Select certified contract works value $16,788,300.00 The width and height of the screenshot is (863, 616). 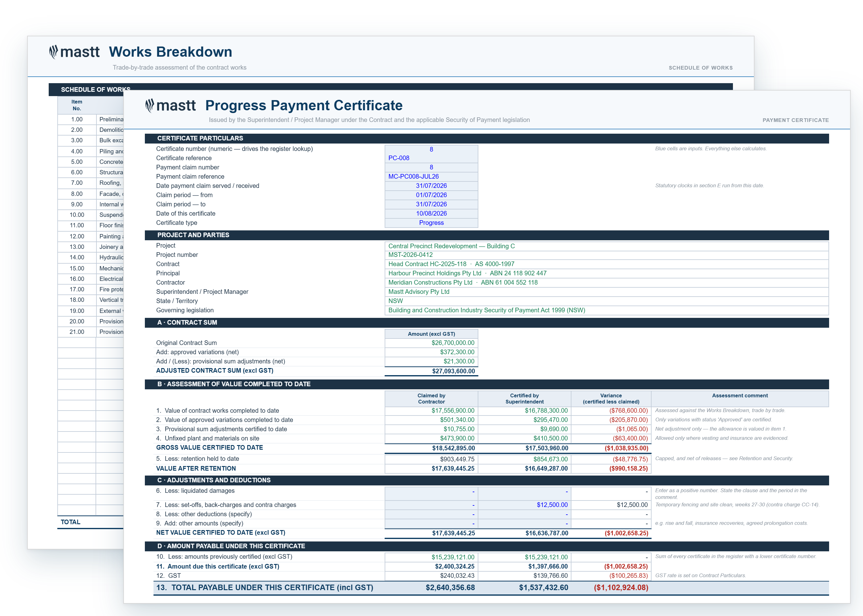(x=525, y=411)
